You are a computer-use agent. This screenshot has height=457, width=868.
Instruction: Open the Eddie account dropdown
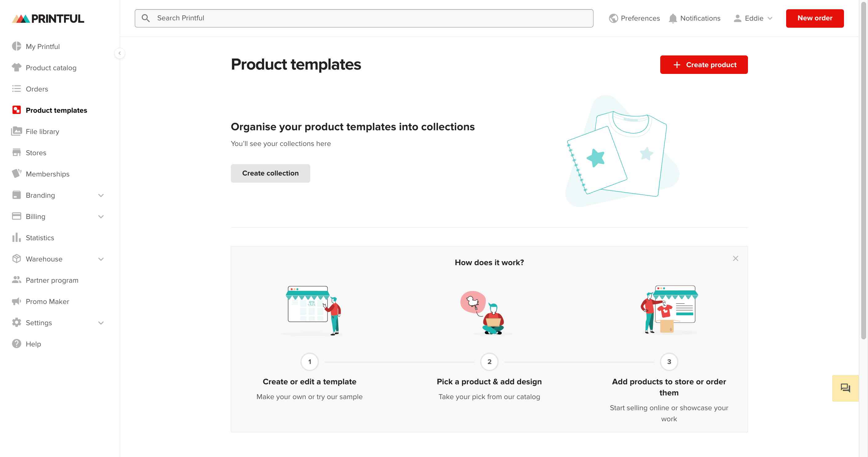tap(753, 18)
